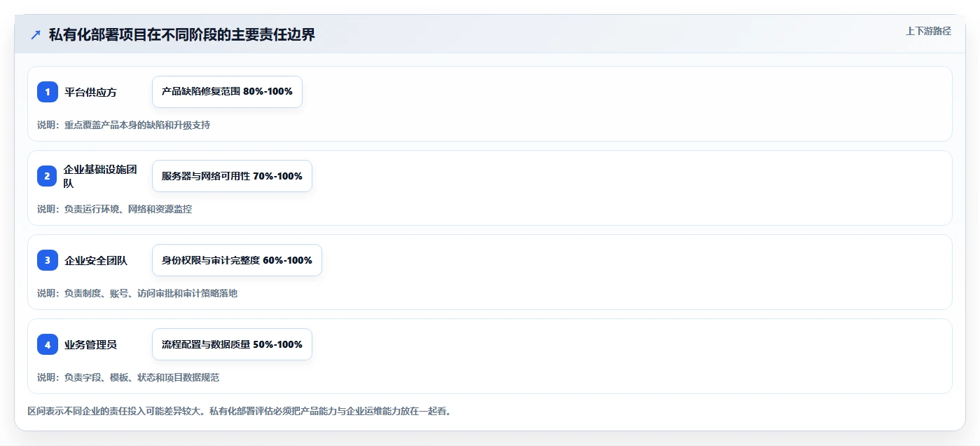Select the 企业安全团队 role label
Viewport: 980px width, 446px height.
pos(96,260)
